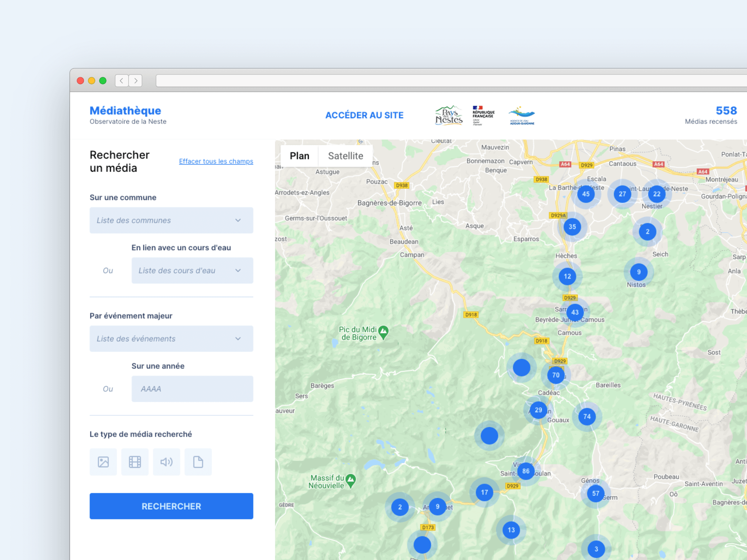Click Effacer tous les champs link

pos(216,161)
